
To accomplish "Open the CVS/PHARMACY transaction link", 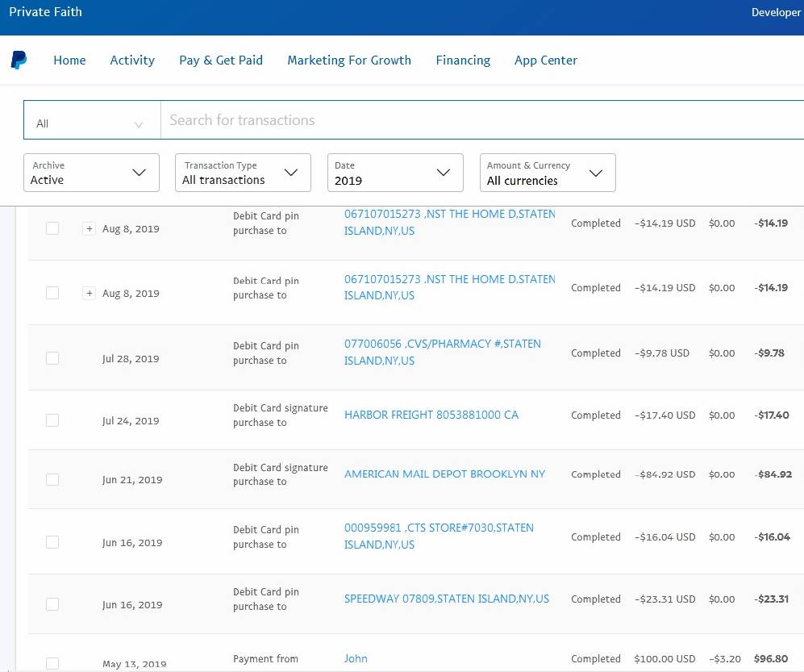I will [x=443, y=352].
